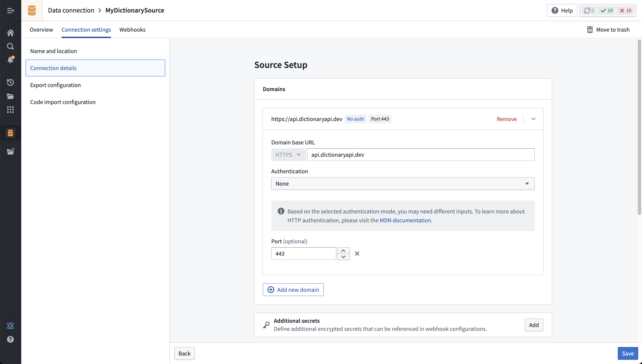
Task: Collapse the api.dictionaryapi.dev domain chevron
Action: click(x=533, y=119)
